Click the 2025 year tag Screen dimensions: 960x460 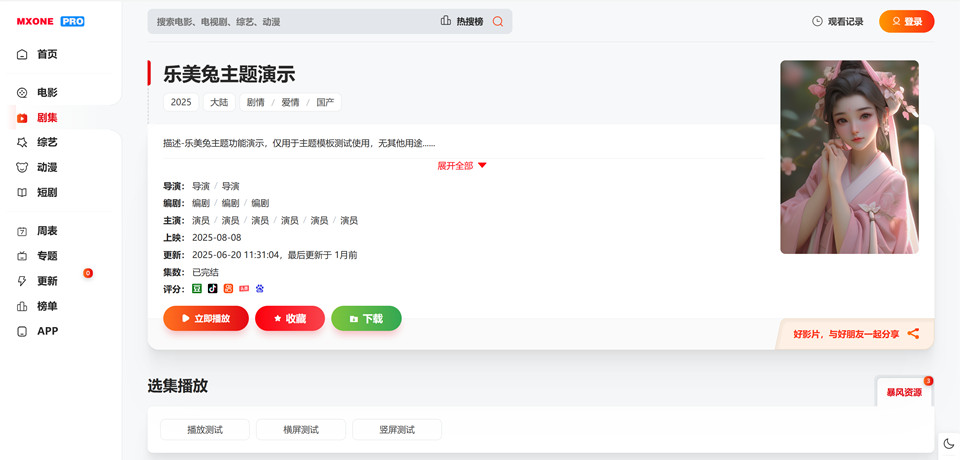(x=181, y=102)
